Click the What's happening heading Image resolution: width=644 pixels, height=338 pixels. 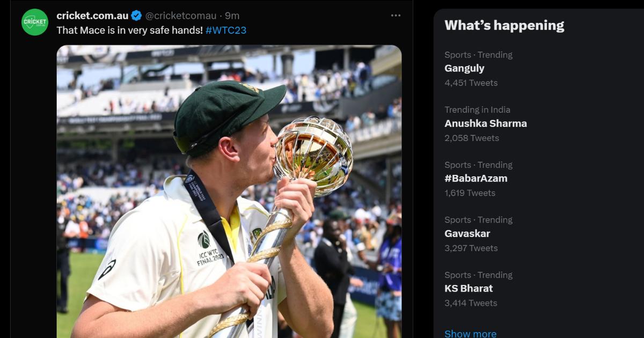504,25
